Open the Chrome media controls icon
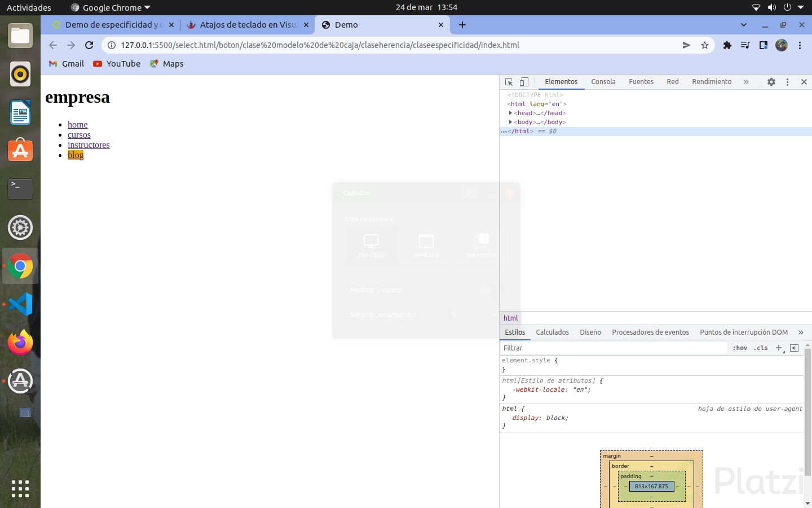This screenshot has height=508, width=812. pyautogui.click(x=745, y=45)
